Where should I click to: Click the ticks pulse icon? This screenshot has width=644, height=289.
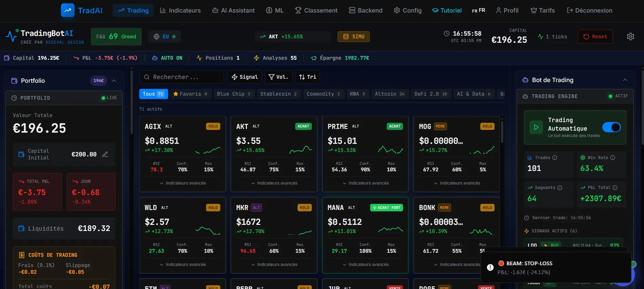(x=541, y=37)
